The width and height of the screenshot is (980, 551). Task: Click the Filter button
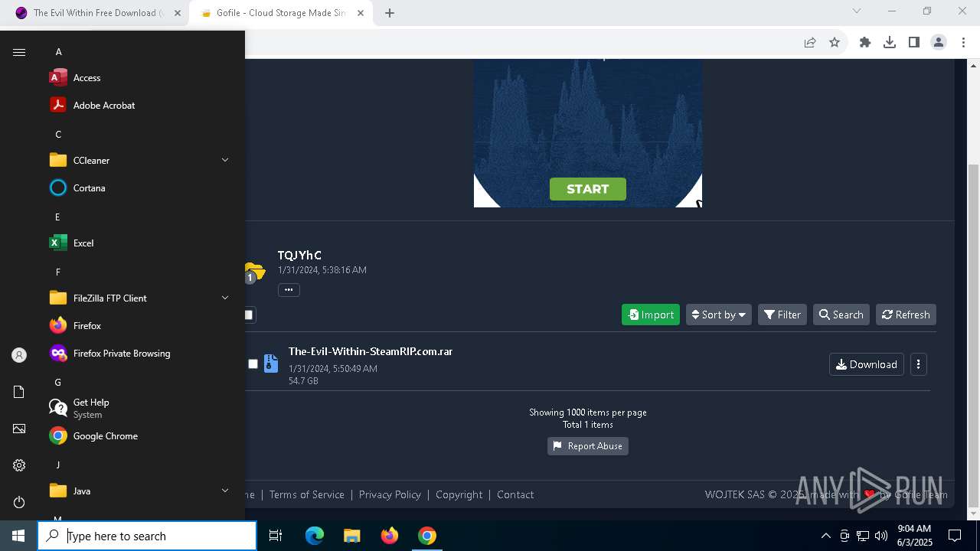click(782, 315)
